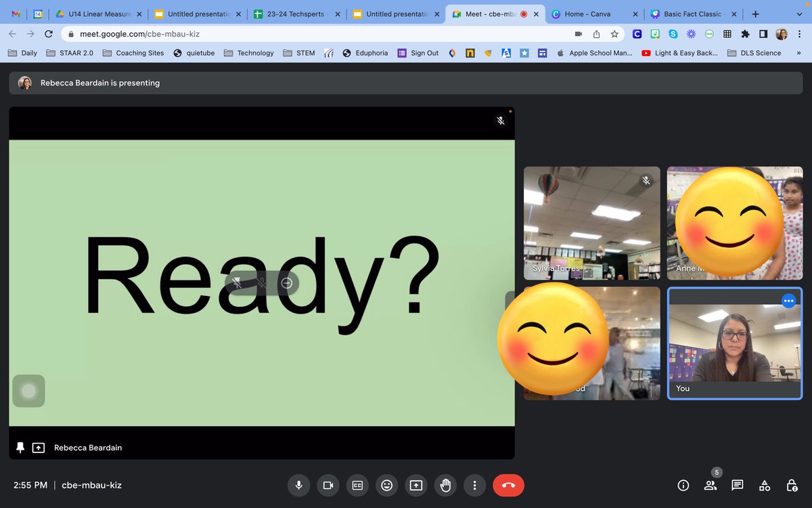Open the Chrome three-dot menu
This screenshot has width=812, height=508.
[x=799, y=34]
